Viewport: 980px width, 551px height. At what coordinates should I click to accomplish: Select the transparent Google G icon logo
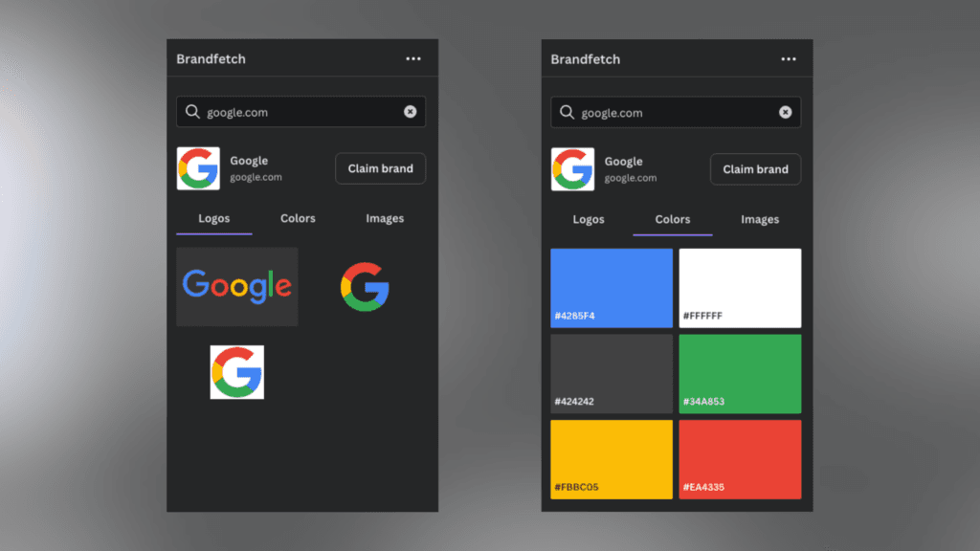click(365, 287)
